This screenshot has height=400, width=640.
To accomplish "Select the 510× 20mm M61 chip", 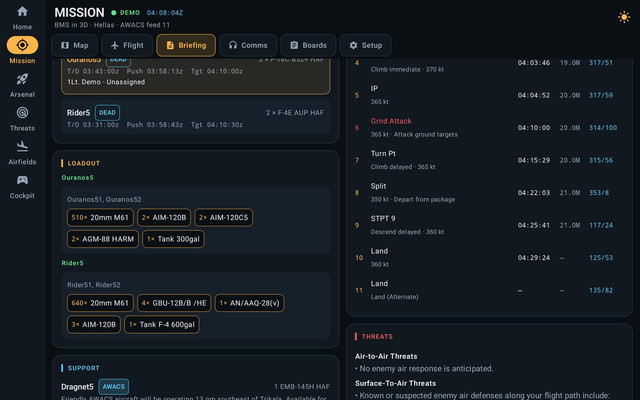I will click(x=100, y=218).
